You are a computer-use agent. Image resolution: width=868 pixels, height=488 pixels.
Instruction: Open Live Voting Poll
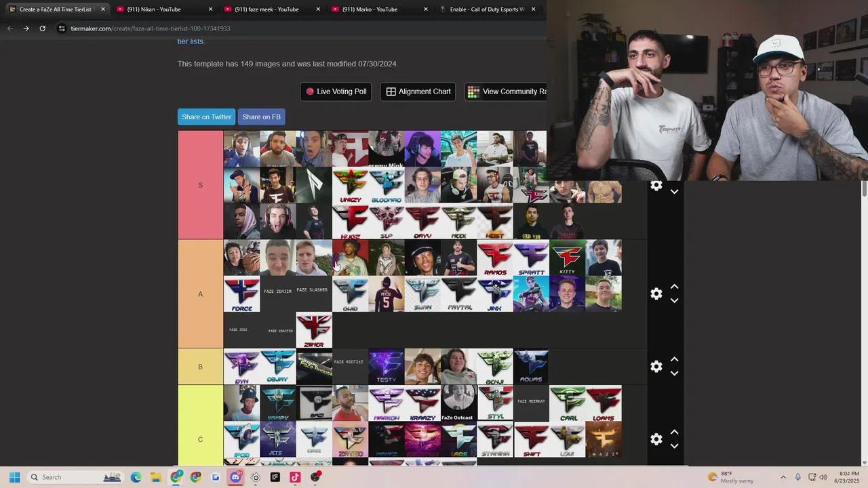tap(336, 91)
